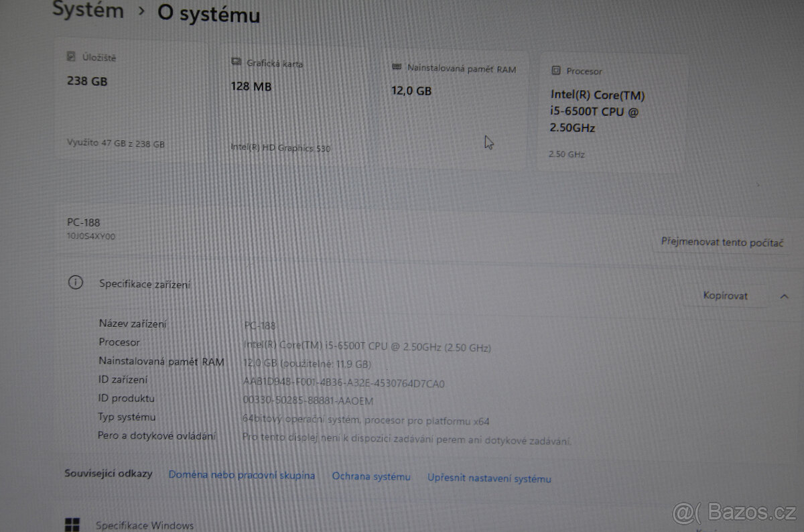
Task: Collapse the Specifikace zařízení section chevron
Action: tap(783, 295)
